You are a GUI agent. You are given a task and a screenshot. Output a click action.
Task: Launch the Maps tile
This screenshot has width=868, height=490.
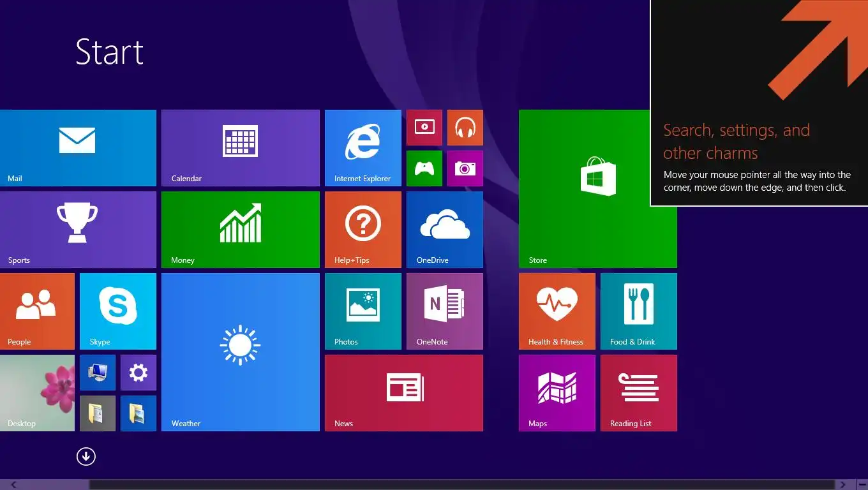[x=557, y=393]
